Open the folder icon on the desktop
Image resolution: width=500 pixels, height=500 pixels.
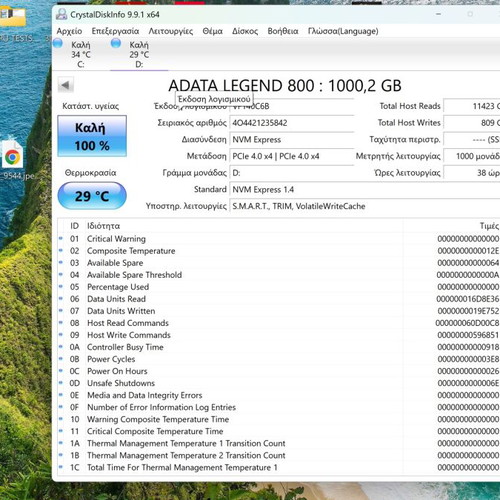click(x=13, y=16)
